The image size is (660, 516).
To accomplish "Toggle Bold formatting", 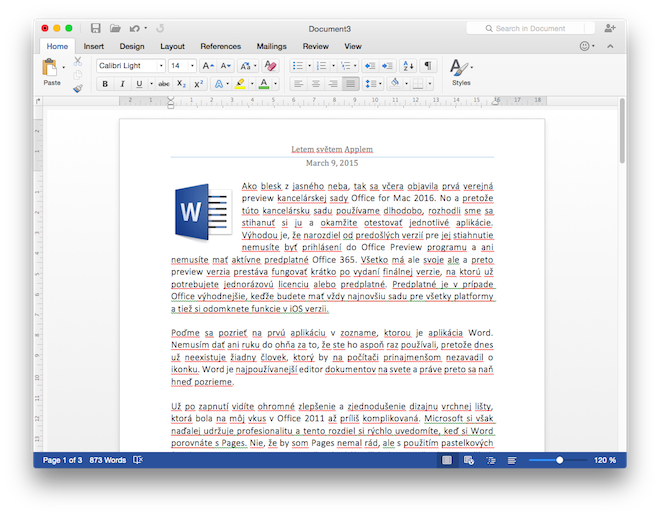I will pyautogui.click(x=104, y=84).
